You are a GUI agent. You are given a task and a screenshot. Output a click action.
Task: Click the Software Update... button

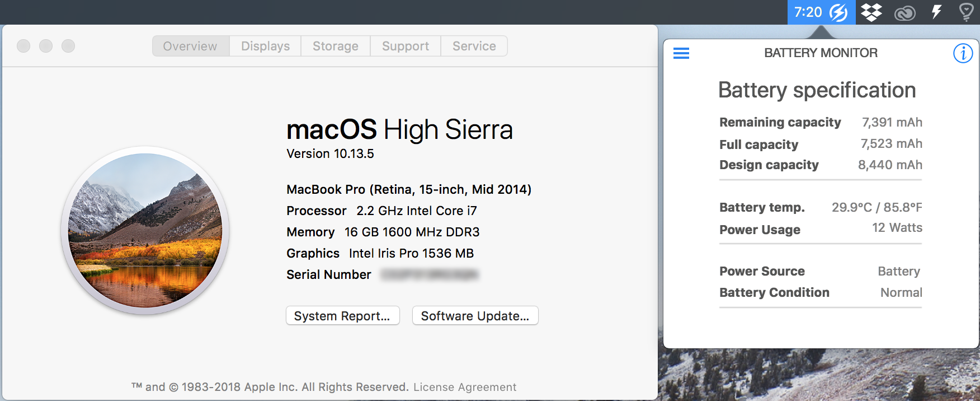[475, 315]
